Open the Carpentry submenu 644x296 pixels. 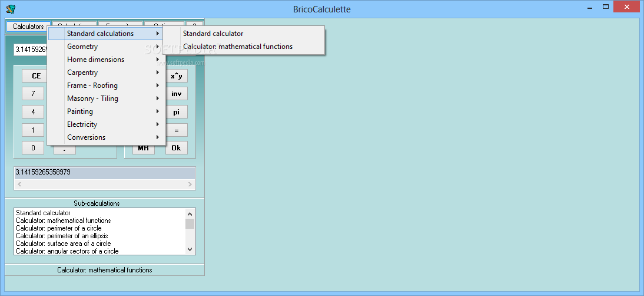(x=107, y=73)
